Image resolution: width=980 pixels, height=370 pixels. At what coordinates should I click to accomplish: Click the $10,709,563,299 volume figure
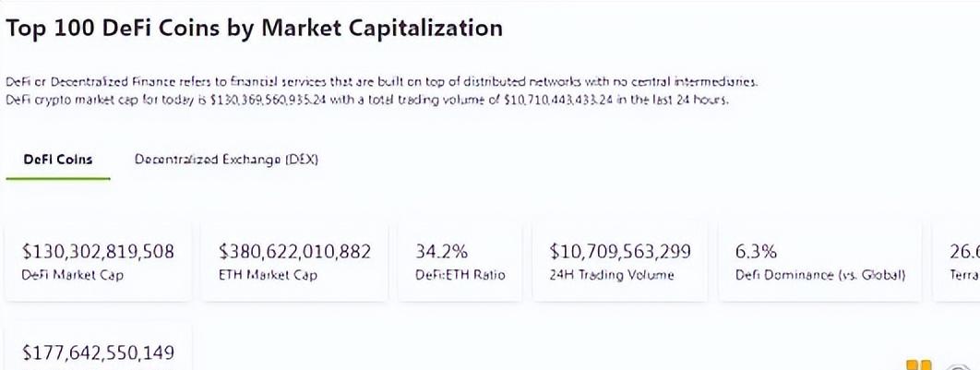point(619,251)
